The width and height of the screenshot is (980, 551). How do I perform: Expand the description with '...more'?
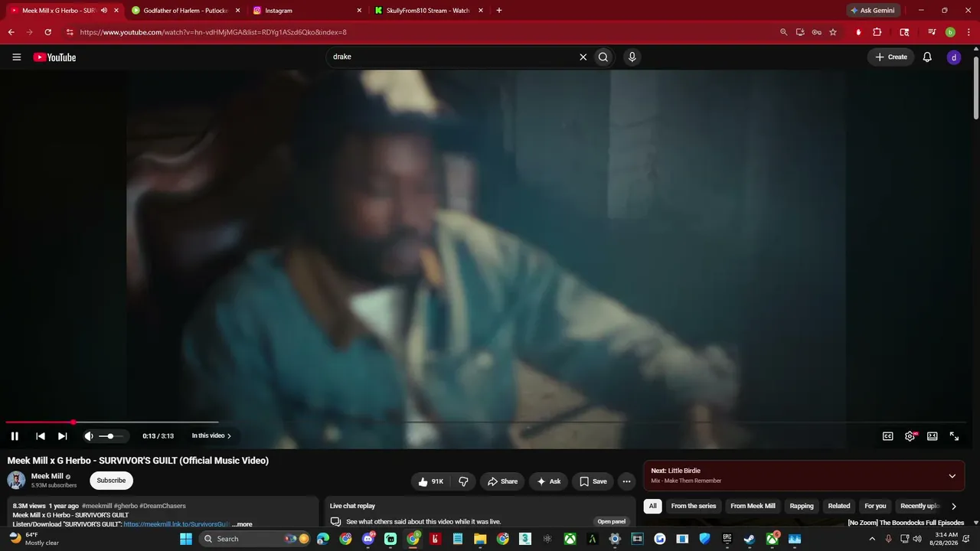tap(243, 524)
